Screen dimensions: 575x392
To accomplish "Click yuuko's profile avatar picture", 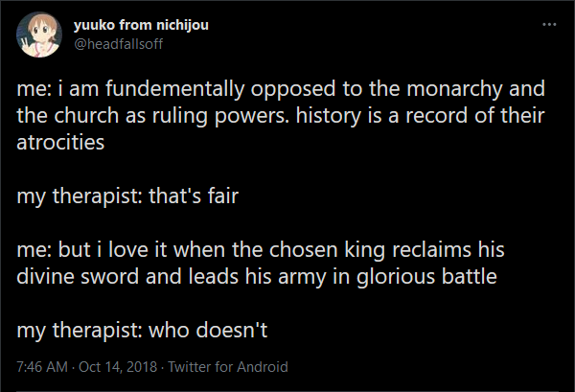I will pyautogui.click(x=38, y=36).
